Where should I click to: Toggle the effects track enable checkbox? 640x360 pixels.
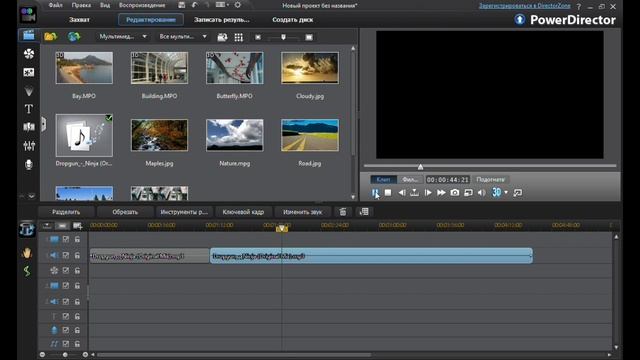point(66,270)
